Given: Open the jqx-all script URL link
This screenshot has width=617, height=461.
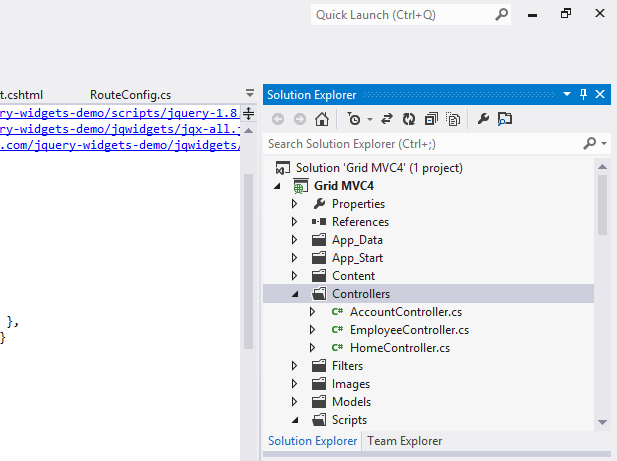Looking at the screenshot, I should click(120, 129).
